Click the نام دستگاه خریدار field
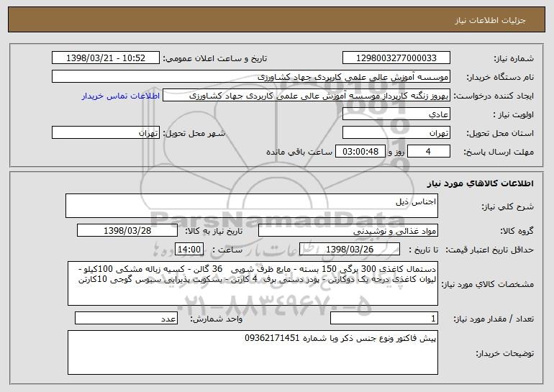The height and width of the screenshot is (392, 554). [251, 77]
